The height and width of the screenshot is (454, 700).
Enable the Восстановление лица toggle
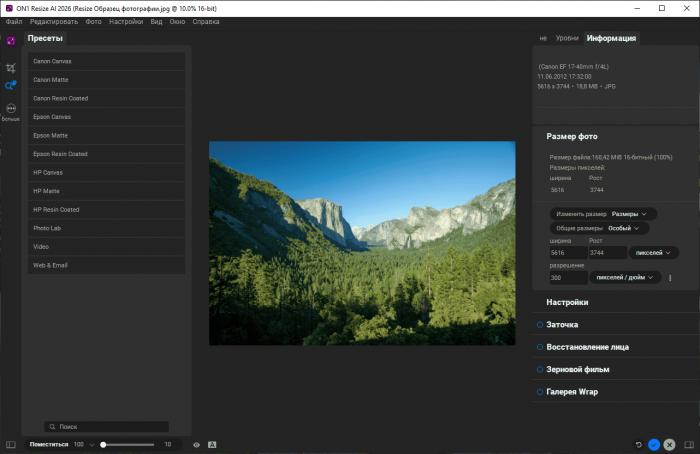[540, 347]
